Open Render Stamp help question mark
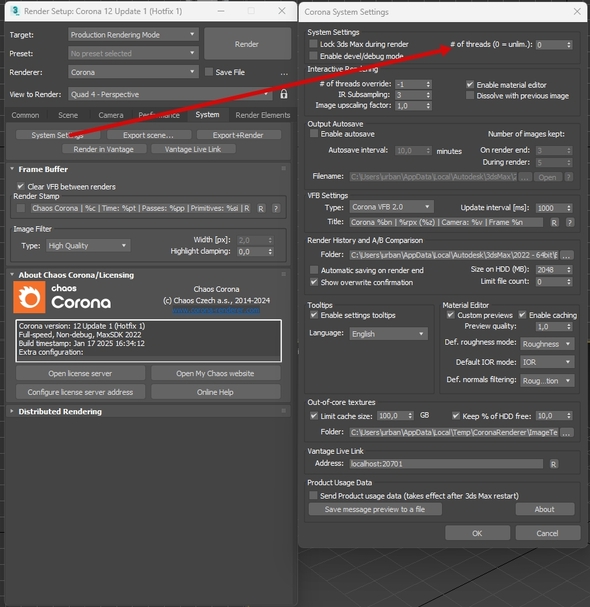Screen dimensions: 590x607 pos(276,209)
